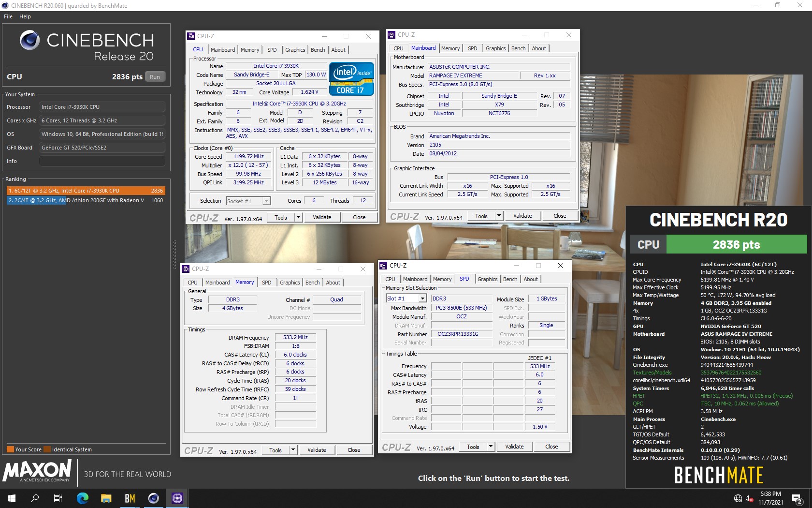
Task: Open Tools dropdown arrow in Mainboard CPU-Z window
Action: click(x=499, y=216)
